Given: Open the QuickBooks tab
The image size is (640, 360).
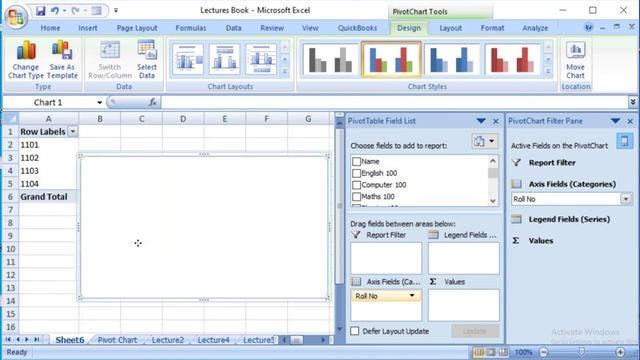Looking at the screenshot, I should [x=357, y=28].
